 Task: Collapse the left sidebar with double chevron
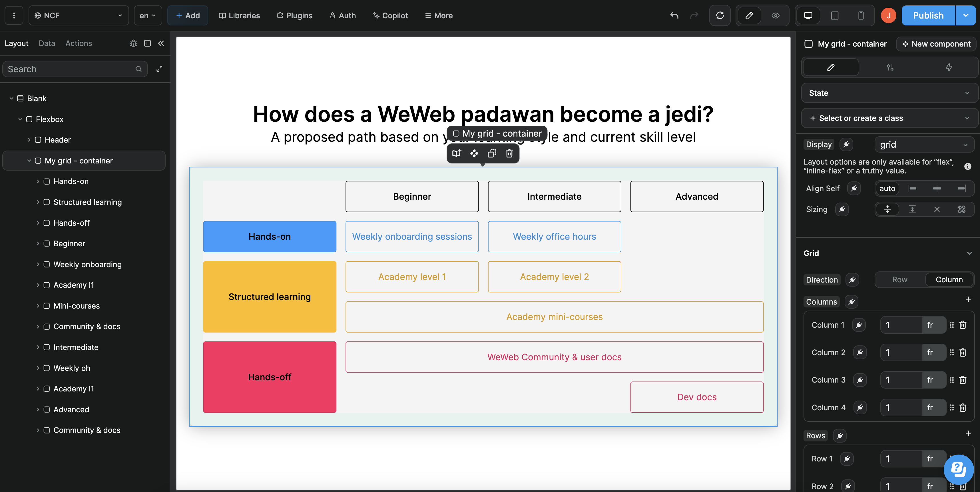pos(161,43)
